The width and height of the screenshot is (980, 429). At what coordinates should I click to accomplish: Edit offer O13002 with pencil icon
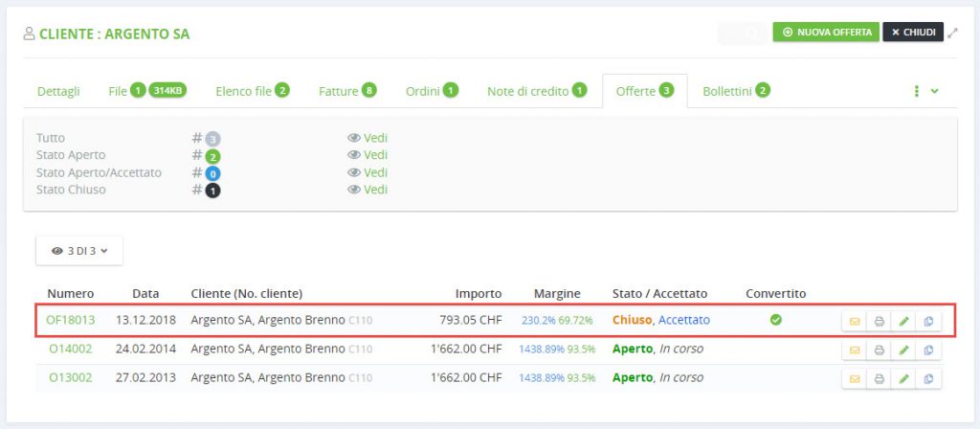coord(903,379)
